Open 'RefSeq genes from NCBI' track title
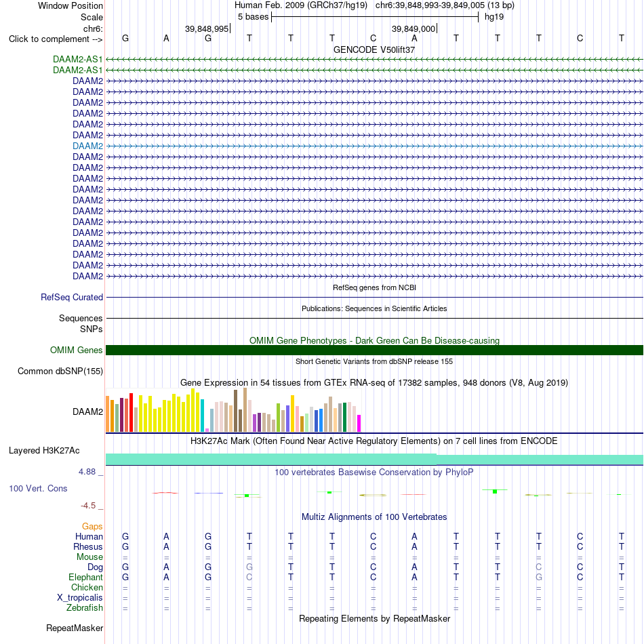The width and height of the screenshot is (644, 644). point(374,287)
